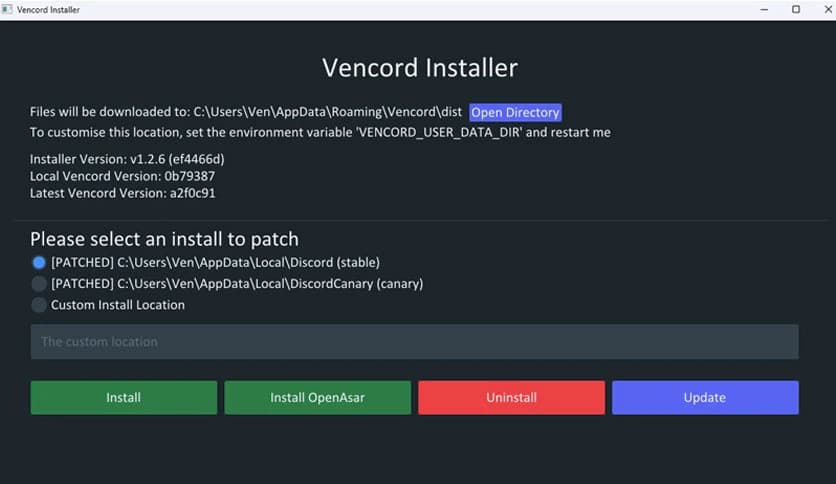Click the 'Please select an install to patch' heading
Viewport: 836px width, 484px height.
pyautogui.click(x=164, y=239)
